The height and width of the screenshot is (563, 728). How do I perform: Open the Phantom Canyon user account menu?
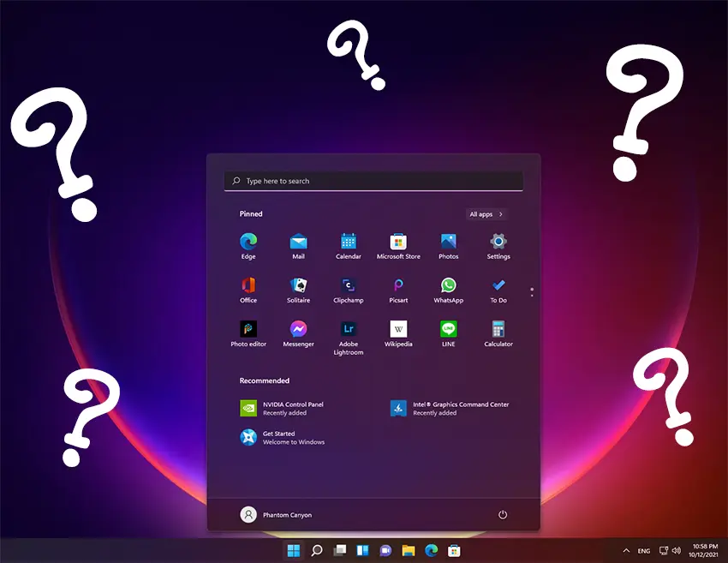tap(276, 515)
